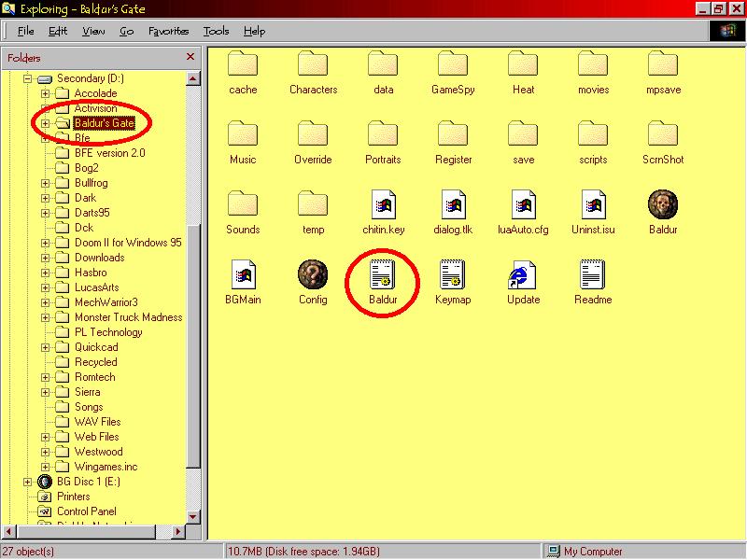The image size is (747, 560).
Task: Select the dialog.tlk file
Action: pos(453,205)
